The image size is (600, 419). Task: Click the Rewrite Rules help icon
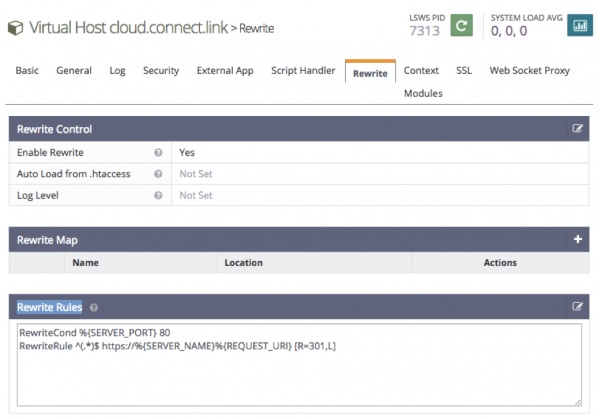coord(94,308)
